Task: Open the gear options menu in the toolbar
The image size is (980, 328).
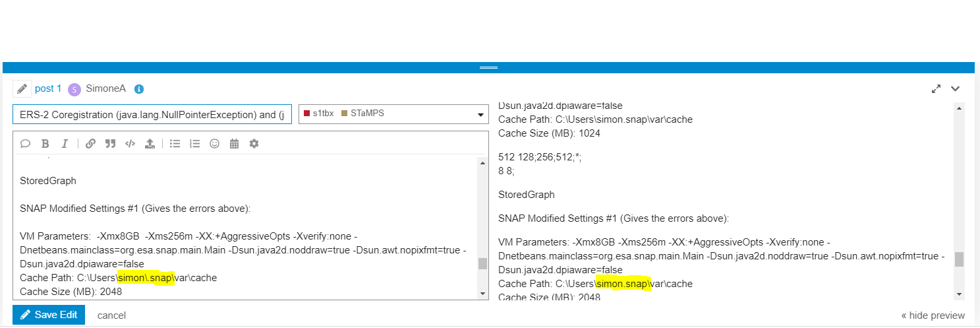Action: [254, 143]
